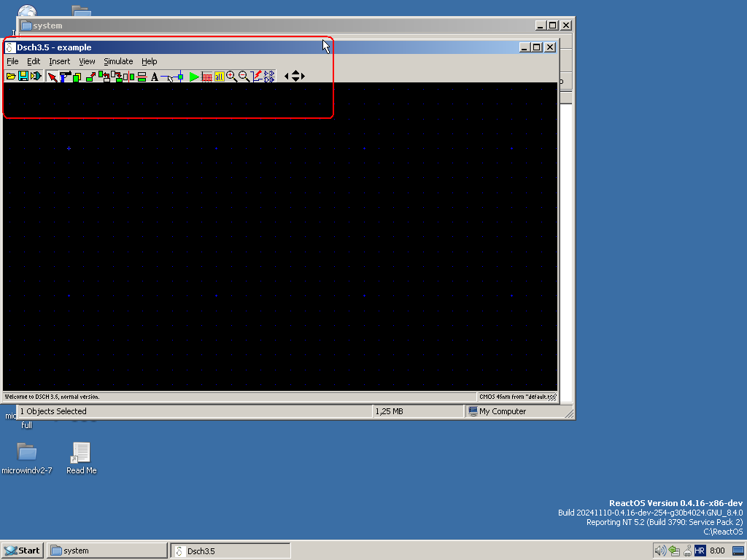Select the red arrow pointer tool

coord(53,76)
